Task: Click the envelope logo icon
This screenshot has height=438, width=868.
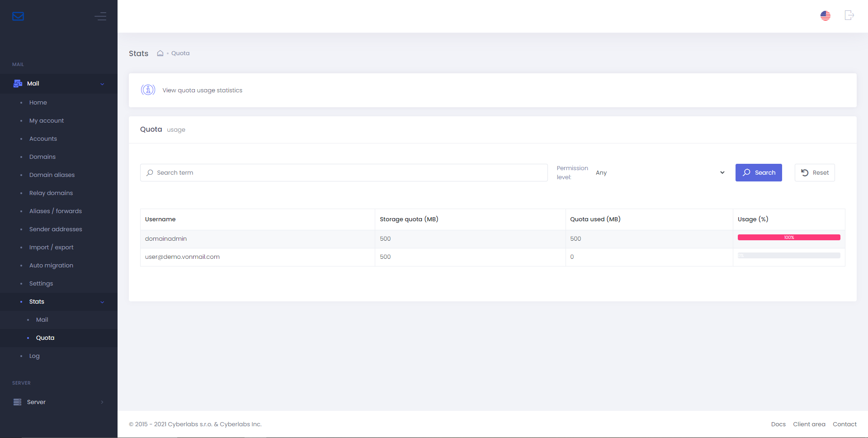Action: (x=18, y=16)
